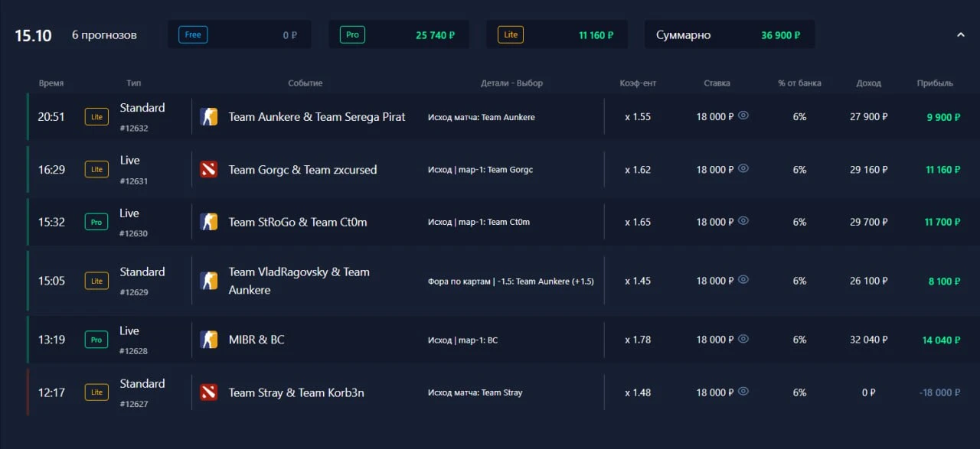Click the CS game icon for Team Aunkere & Team Serega Pirat
The height and width of the screenshot is (449, 980).
[209, 117]
